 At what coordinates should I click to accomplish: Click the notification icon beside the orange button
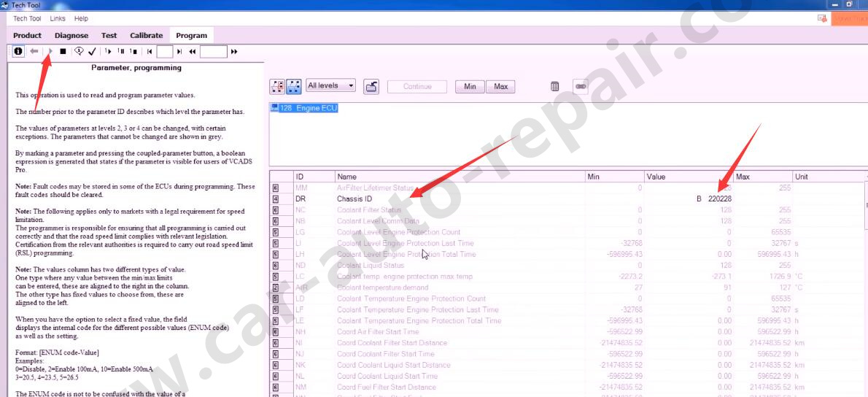pyautogui.click(x=822, y=18)
